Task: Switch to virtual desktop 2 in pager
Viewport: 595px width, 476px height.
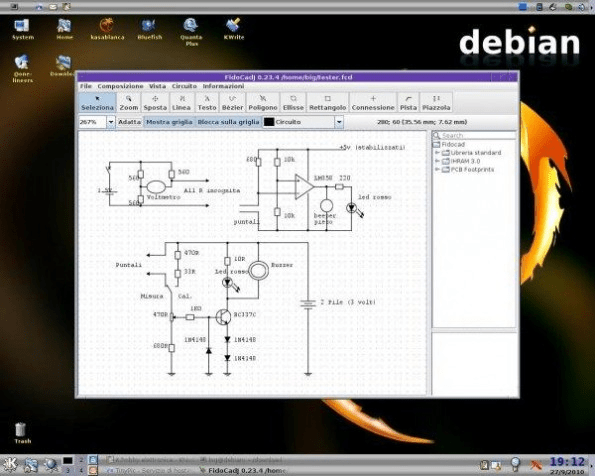Action: tap(81, 460)
